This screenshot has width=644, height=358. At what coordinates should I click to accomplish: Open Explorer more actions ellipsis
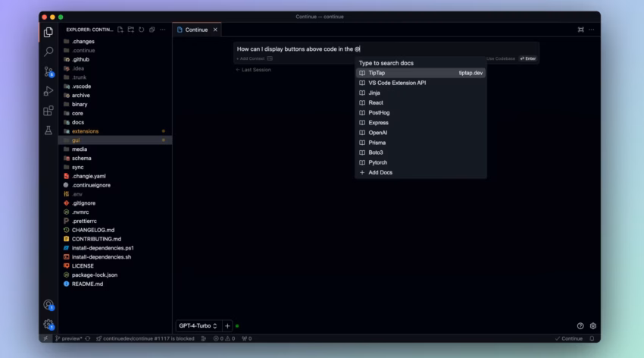tap(163, 30)
